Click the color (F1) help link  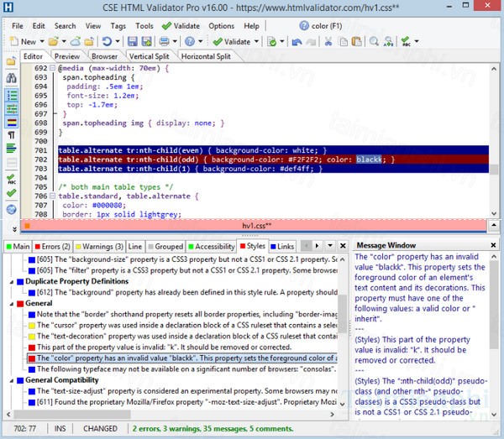coord(321,26)
